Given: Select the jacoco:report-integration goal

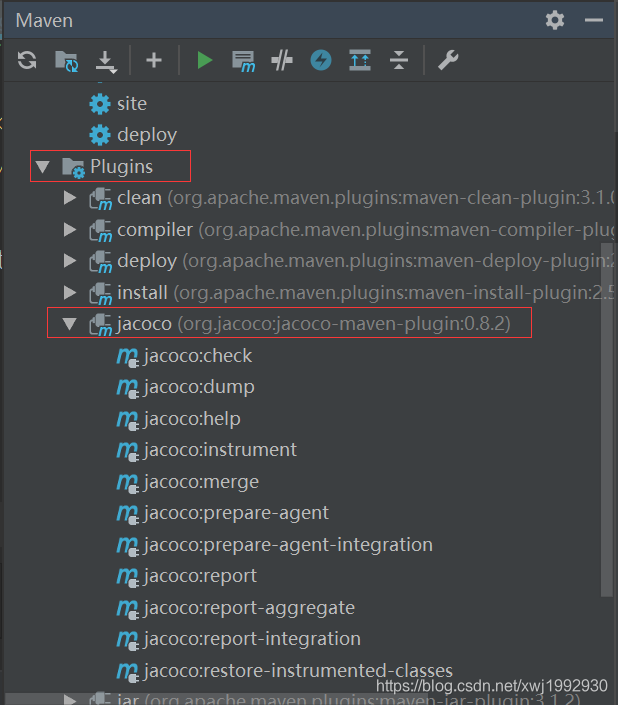Looking at the screenshot, I should pos(252,639).
